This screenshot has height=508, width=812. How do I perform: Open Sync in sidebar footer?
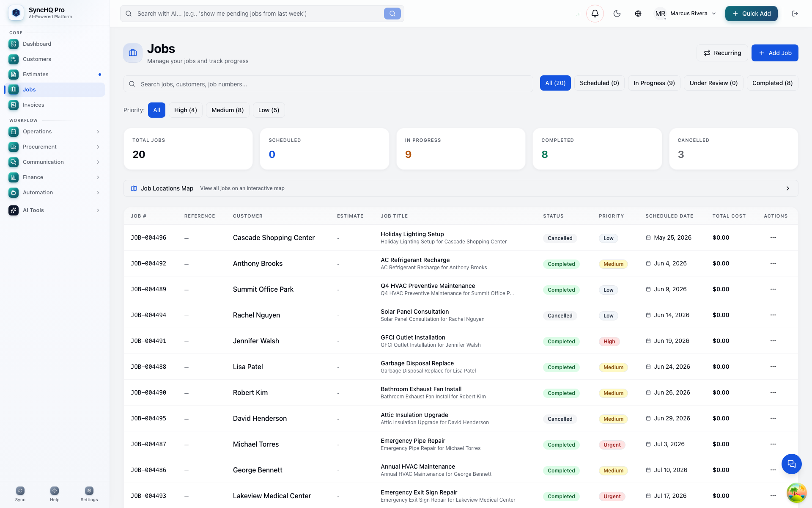click(20, 494)
